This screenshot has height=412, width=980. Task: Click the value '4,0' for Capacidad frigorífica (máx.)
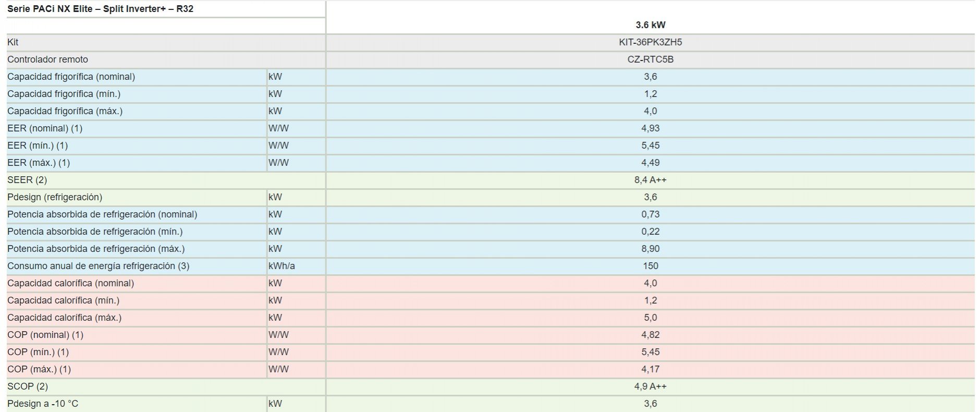coord(650,111)
